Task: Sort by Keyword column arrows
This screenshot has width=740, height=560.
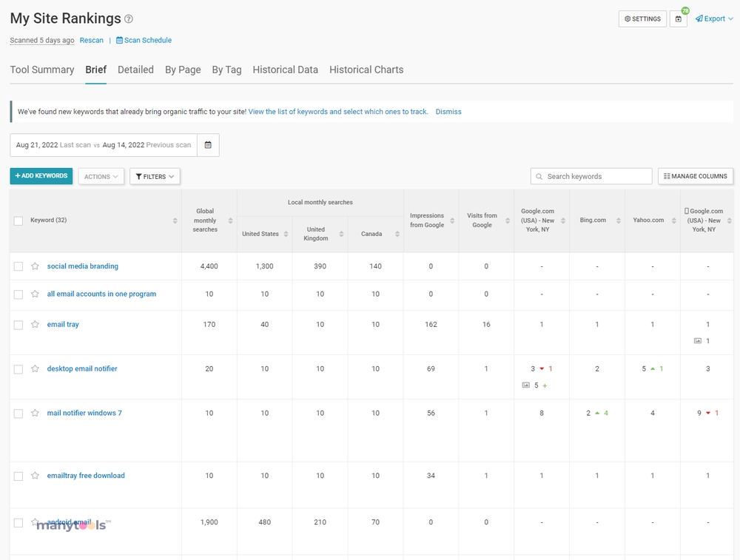Action: pos(175,220)
